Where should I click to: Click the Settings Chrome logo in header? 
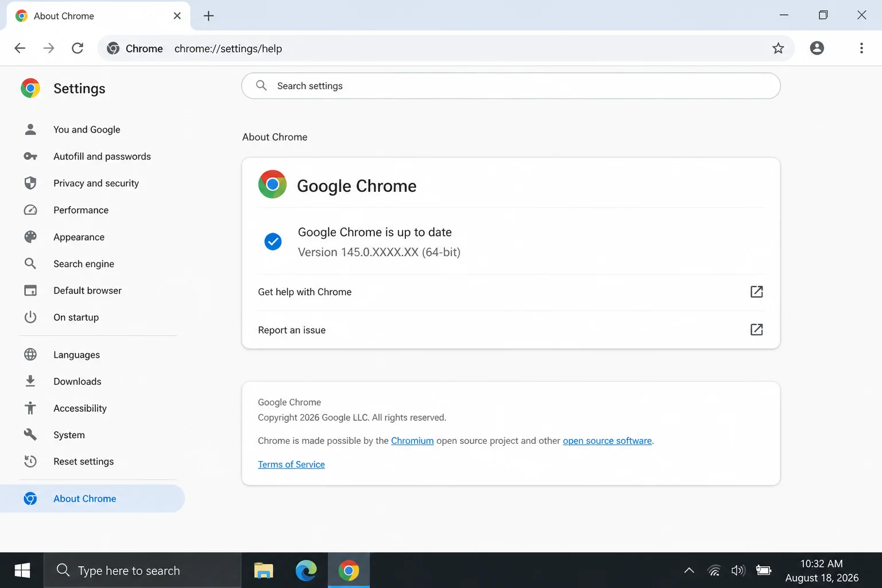click(30, 88)
